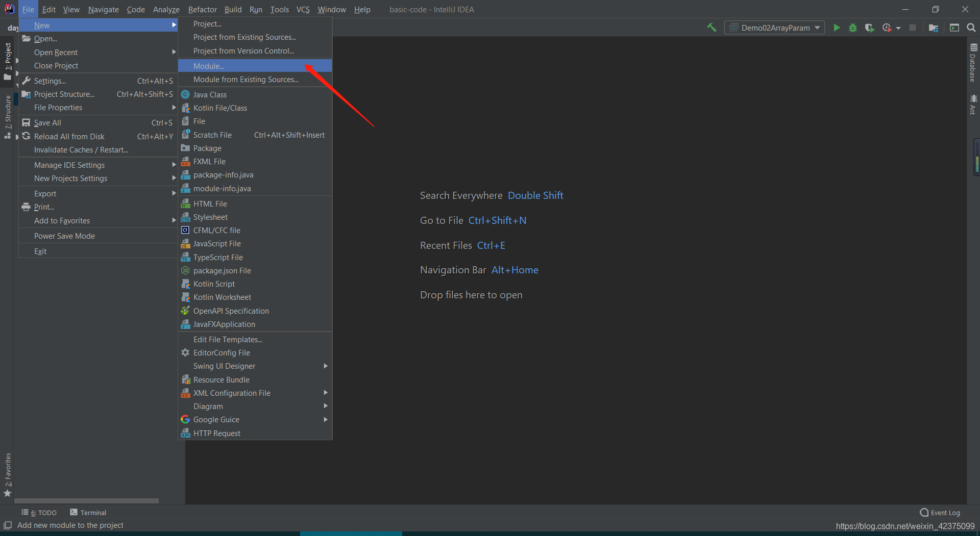Create a new EditorConfig File
This screenshot has width=980, height=536.
point(255,353)
